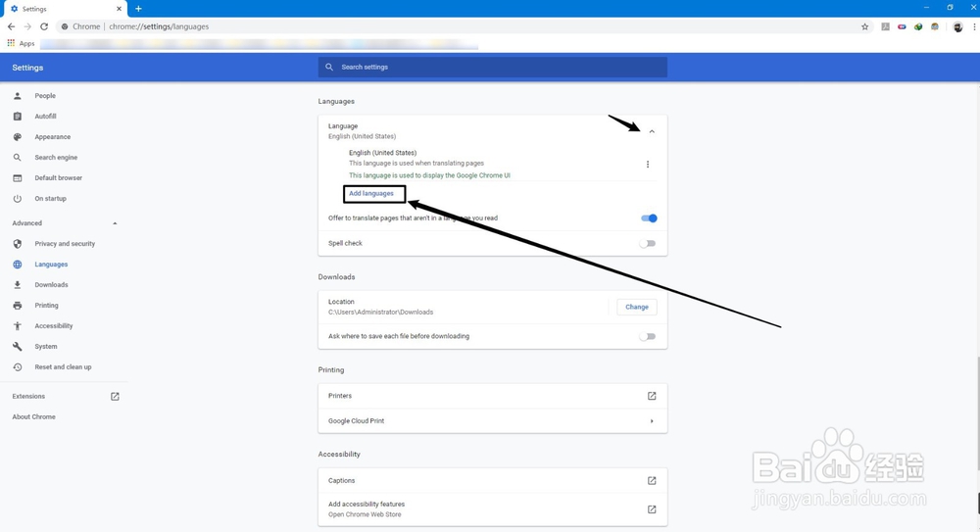
Task: Collapse the Advanced sidebar section
Action: point(115,223)
